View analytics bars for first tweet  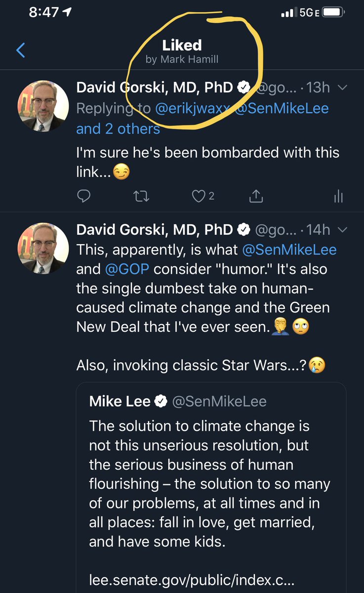338,197
